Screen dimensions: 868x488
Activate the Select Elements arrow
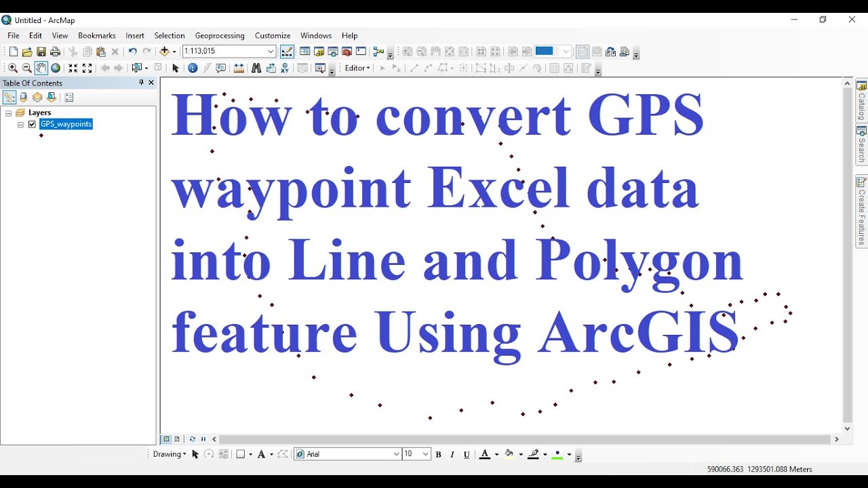(176, 68)
